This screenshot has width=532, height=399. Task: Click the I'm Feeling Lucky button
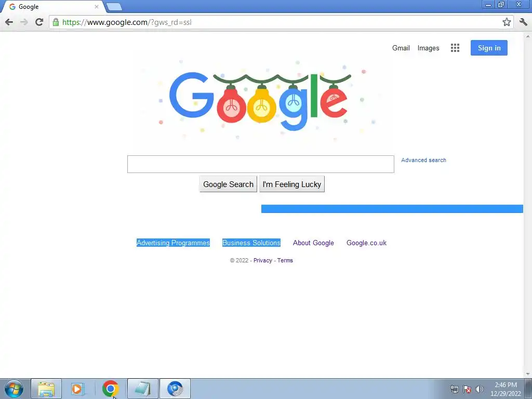click(x=292, y=184)
